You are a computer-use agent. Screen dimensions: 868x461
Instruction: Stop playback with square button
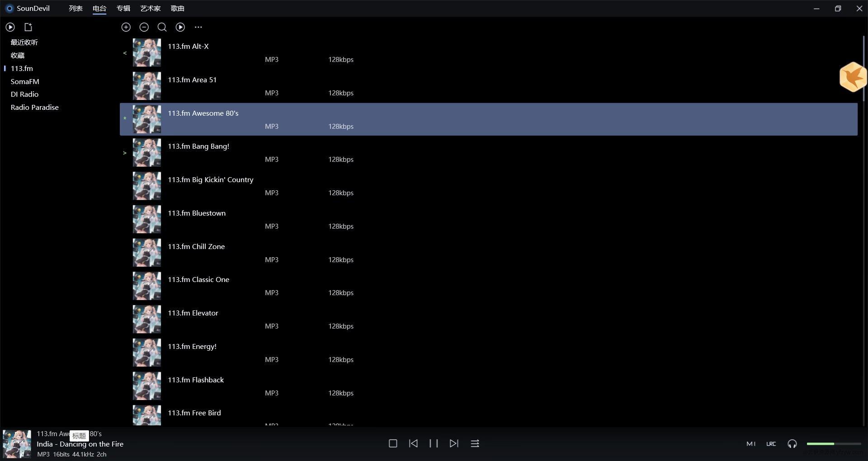pos(393,443)
